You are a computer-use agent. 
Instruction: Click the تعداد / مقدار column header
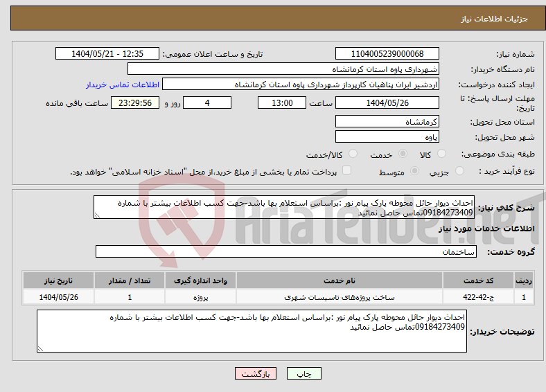pyautogui.click(x=130, y=280)
